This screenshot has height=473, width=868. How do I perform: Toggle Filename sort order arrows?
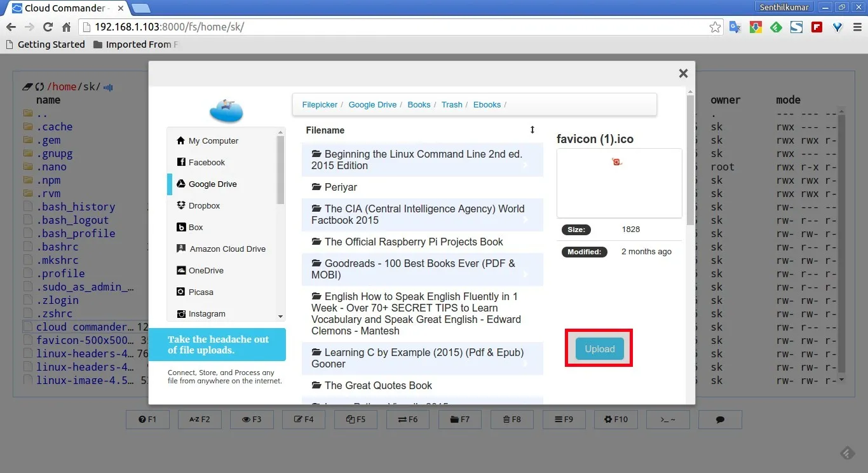[x=532, y=130]
